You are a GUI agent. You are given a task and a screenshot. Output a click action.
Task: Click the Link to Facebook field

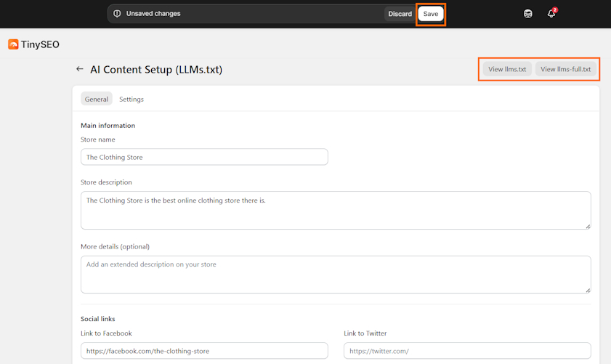click(x=204, y=351)
